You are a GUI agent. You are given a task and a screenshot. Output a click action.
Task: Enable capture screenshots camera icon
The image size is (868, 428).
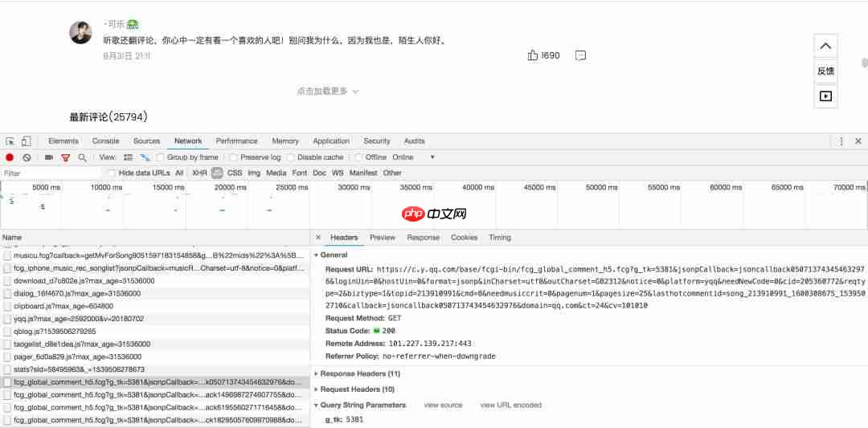pyautogui.click(x=49, y=157)
